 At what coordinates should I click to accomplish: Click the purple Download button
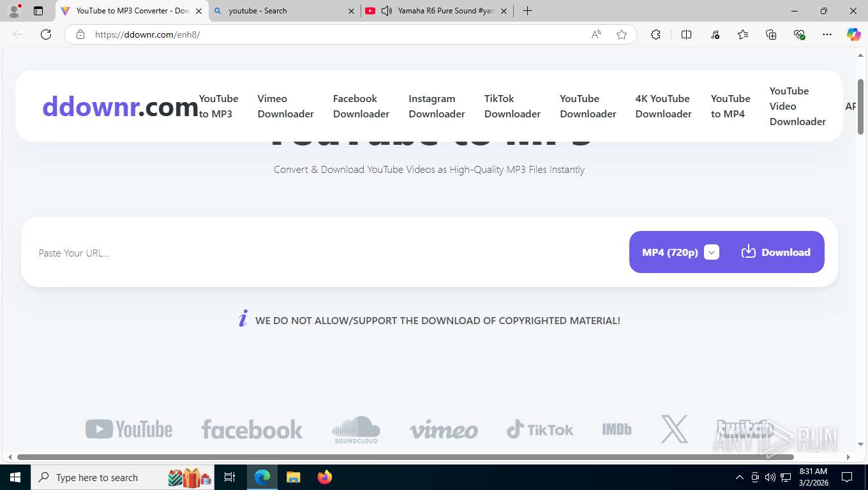point(776,252)
